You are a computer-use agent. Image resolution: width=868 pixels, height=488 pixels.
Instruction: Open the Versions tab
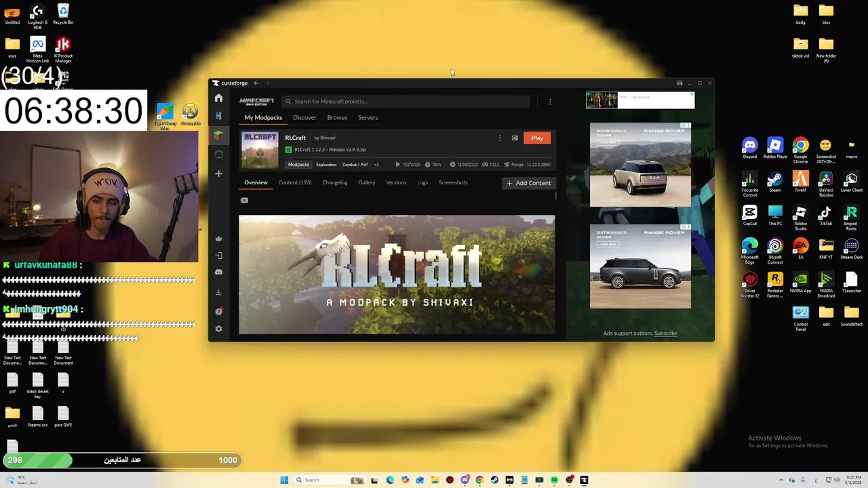[x=396, y=182]
